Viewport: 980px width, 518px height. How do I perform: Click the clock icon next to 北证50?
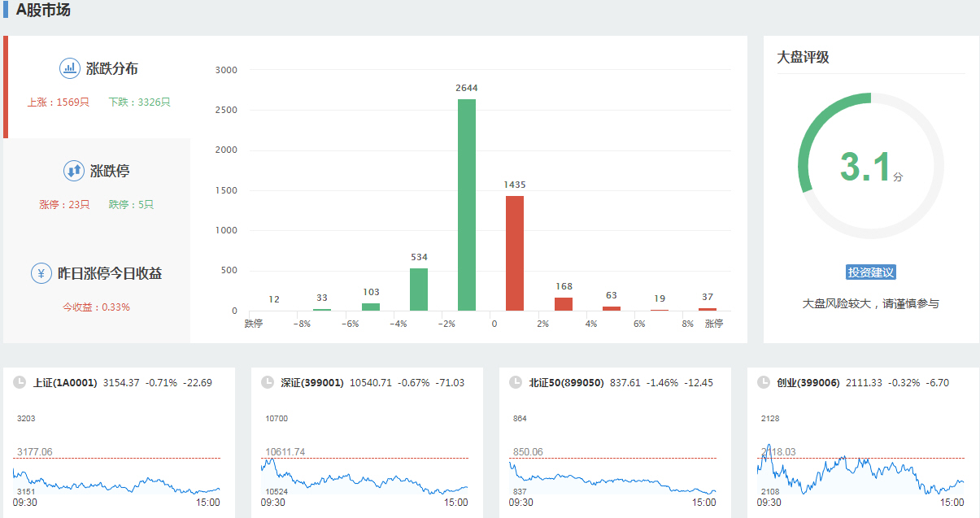point(516,382)
